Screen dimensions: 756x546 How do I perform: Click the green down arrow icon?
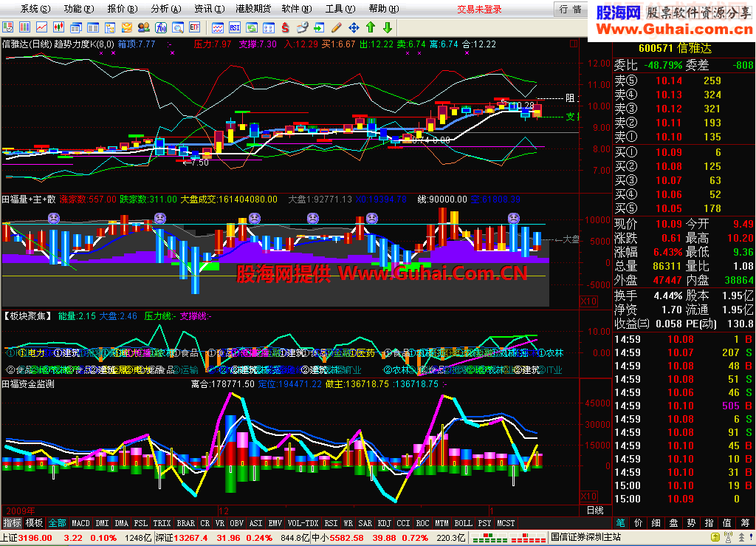pyautogui.click(x=388, y=27)
